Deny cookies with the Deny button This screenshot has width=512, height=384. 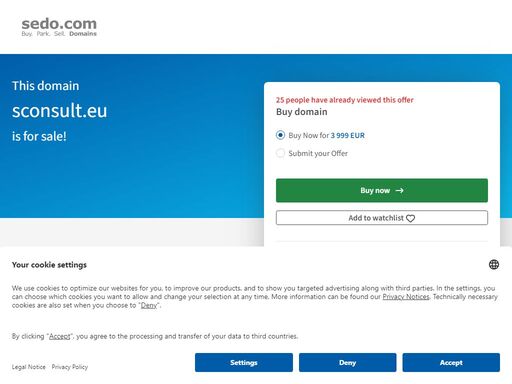pos(347,362)
